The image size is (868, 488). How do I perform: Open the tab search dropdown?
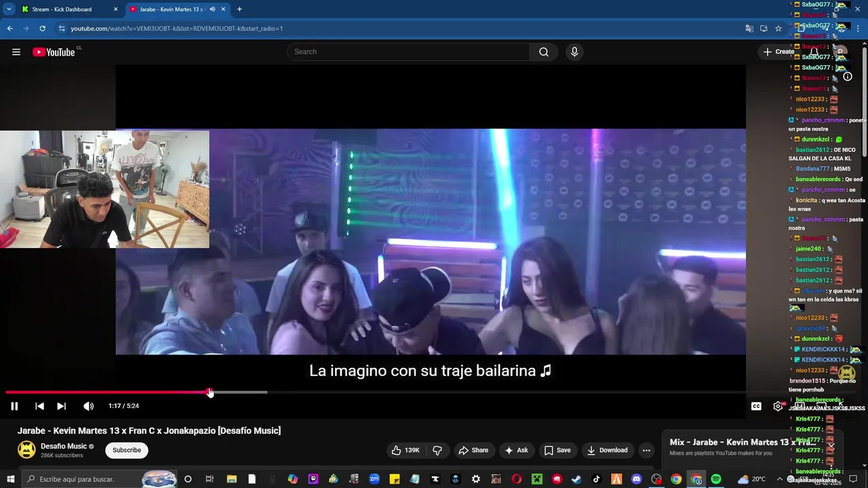pyautogui.click(x=8, y=9)
